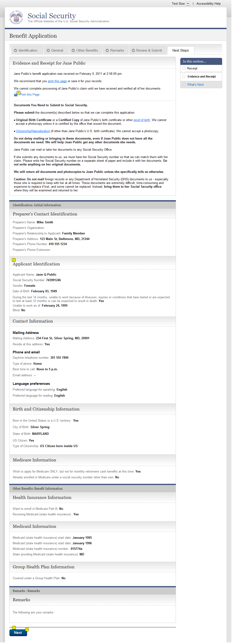Go to What's Next section link
233x644 pixels.
195,84
